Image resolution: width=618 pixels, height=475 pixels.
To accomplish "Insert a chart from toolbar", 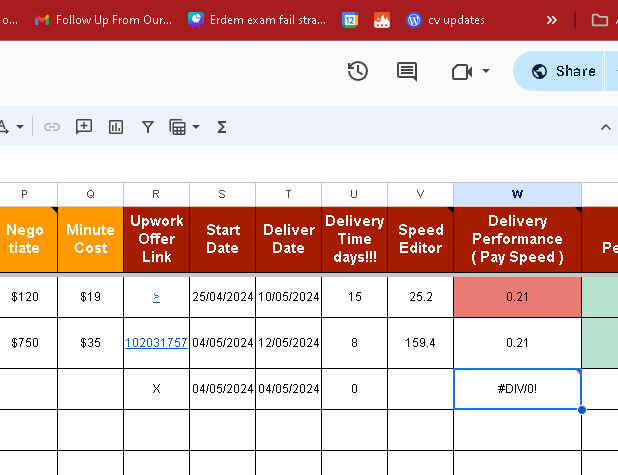I will pyautogui.click(x=116, y=127).
